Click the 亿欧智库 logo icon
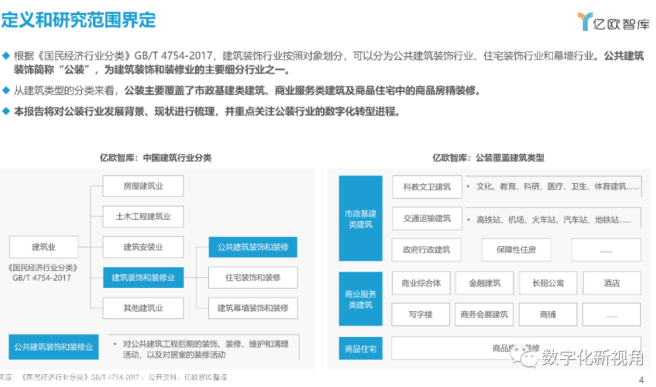 coord(585,21)
